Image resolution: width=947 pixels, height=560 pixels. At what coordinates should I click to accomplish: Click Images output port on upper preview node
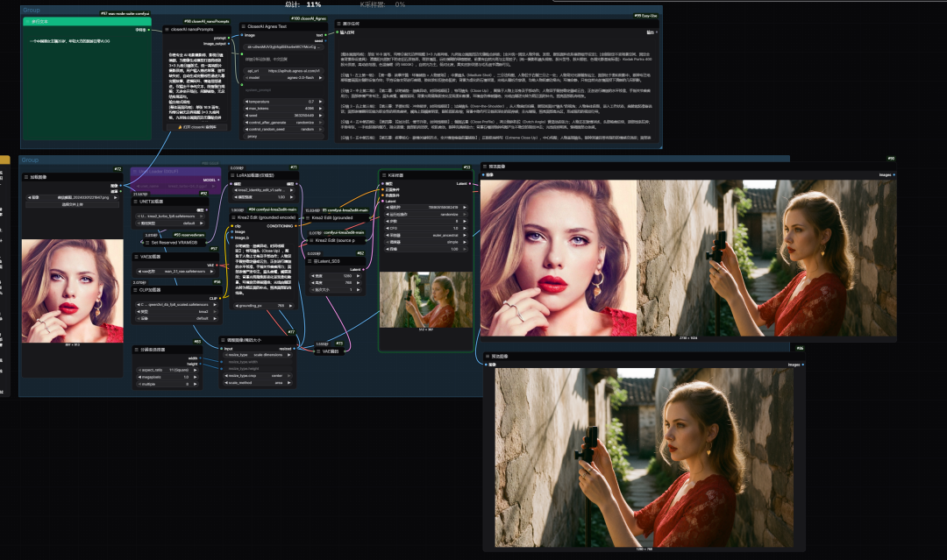click(x=894, y=174)
